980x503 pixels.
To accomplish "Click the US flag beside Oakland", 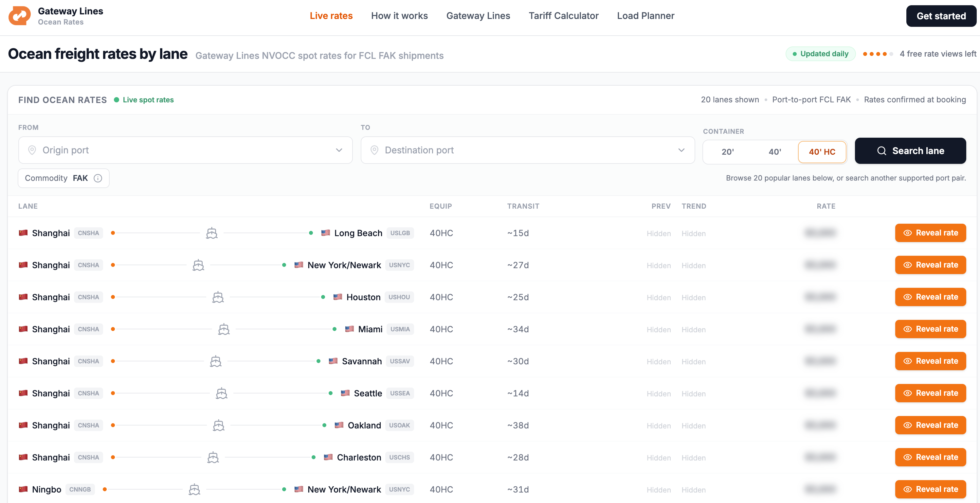I will [339, 425].
